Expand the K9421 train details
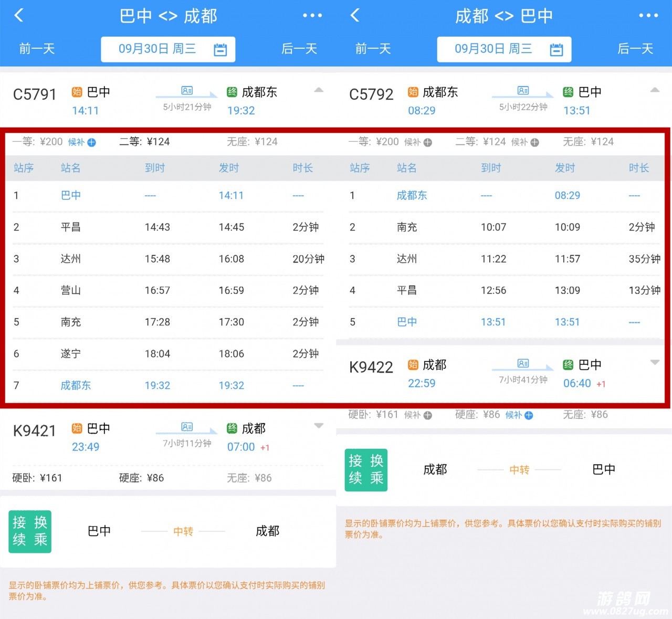672x619 pixels. pyautogui.click(x=319, y=426)
